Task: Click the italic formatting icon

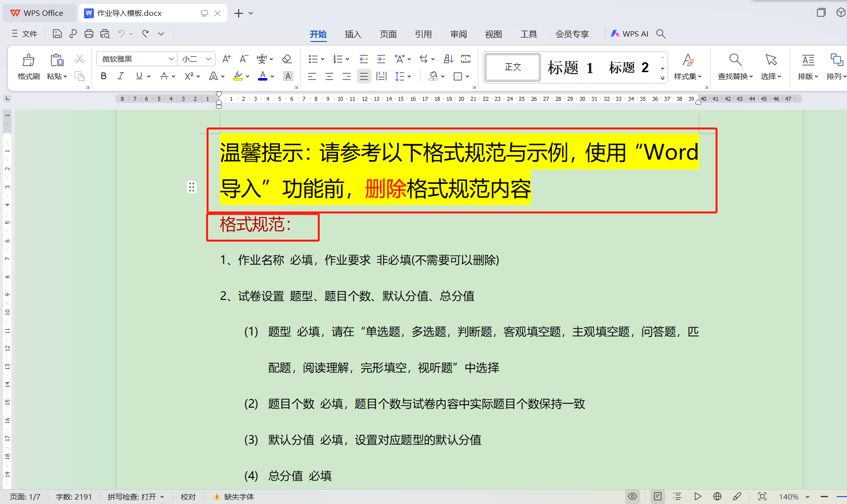Action: pyautogui.click(x=120, y=76)
